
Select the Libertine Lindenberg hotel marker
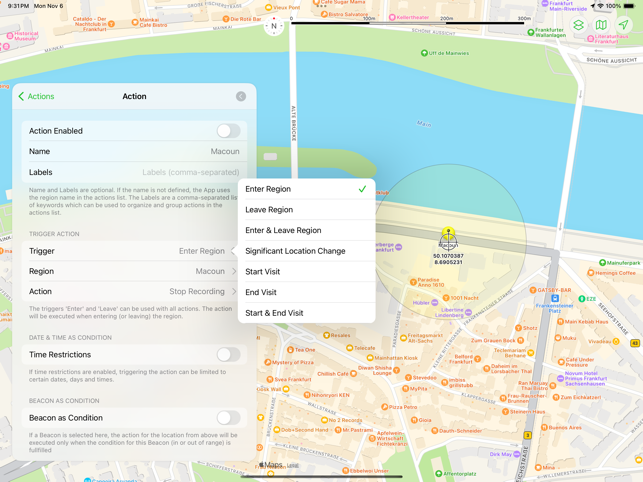coord(468,313)
